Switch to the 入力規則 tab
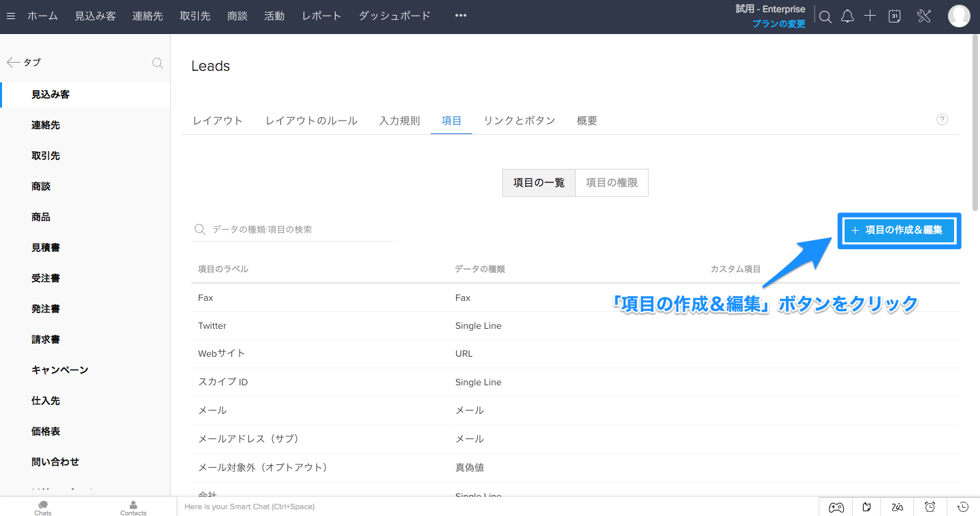 coord(399,120)
